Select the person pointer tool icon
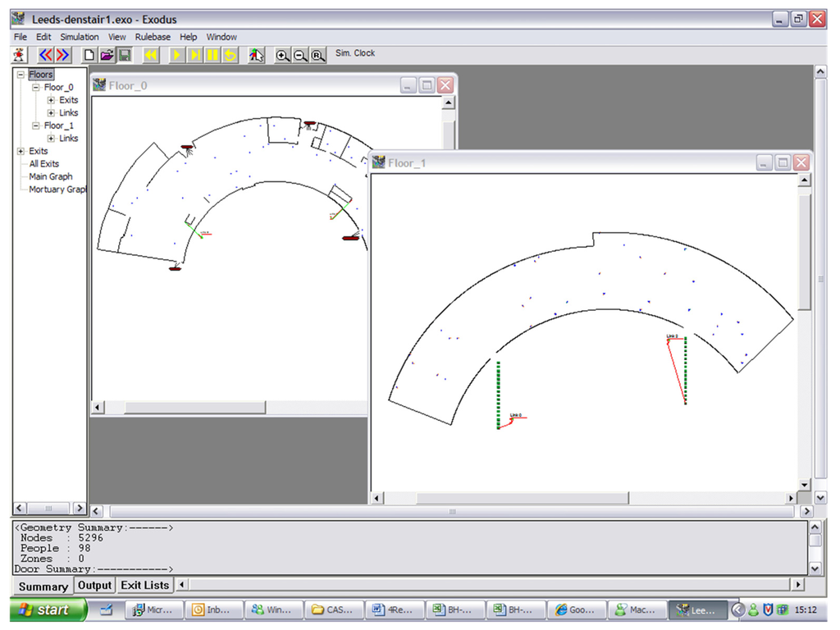The image size is (840, 630). point(257,55)
